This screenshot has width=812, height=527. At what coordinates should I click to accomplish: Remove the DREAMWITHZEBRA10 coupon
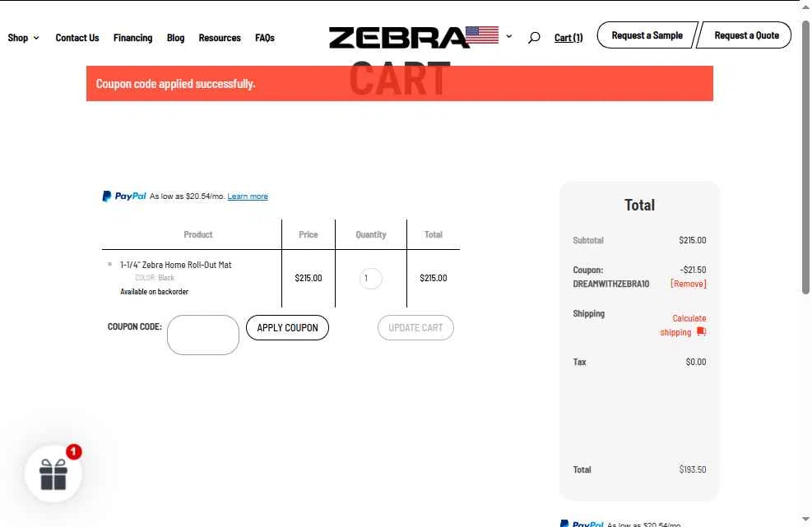[x=689, y=284]
